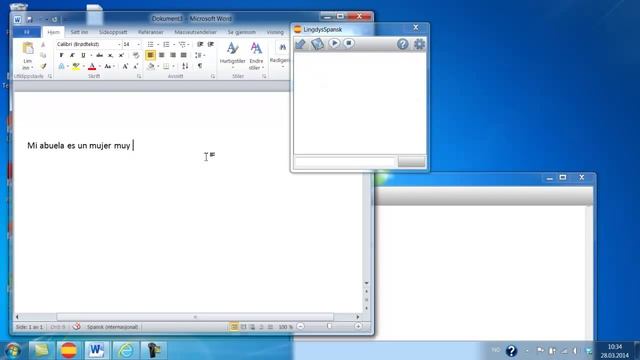Toggle subscript formatting

tap(111, 55)
